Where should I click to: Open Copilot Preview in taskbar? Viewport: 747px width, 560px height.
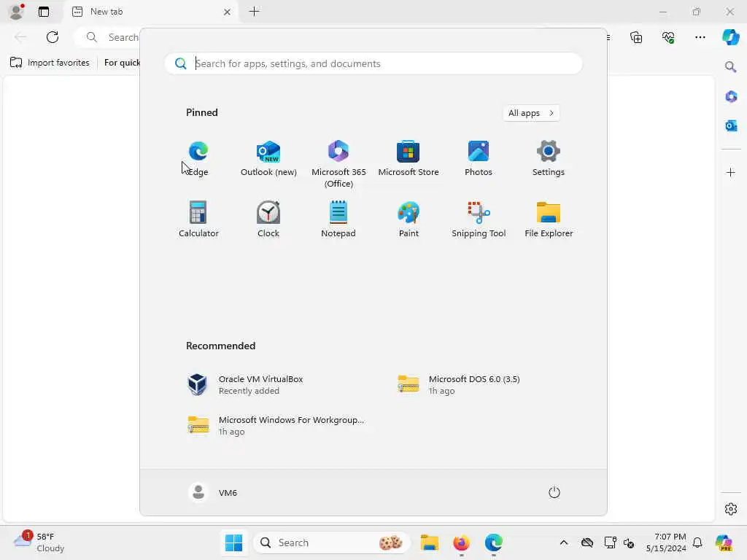pos(724,542)
